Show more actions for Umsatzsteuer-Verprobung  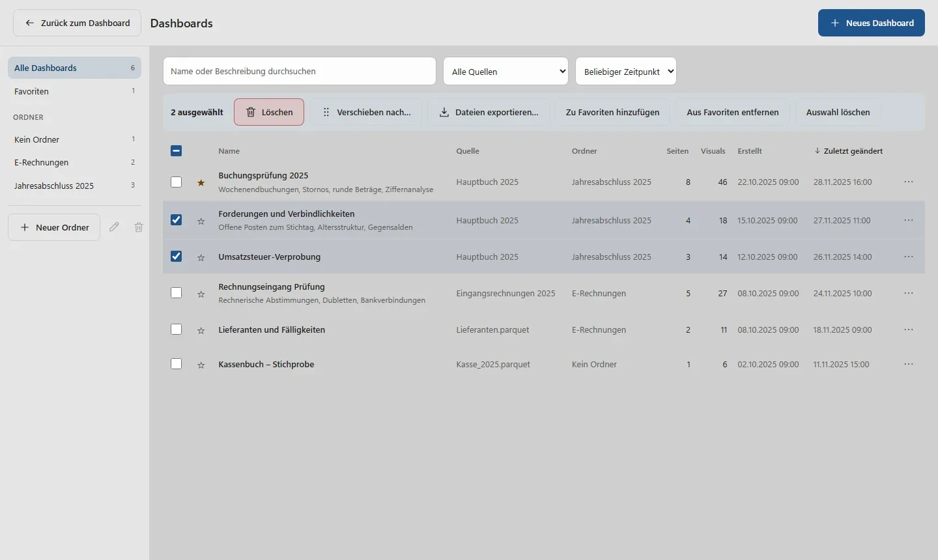(909, 257)
